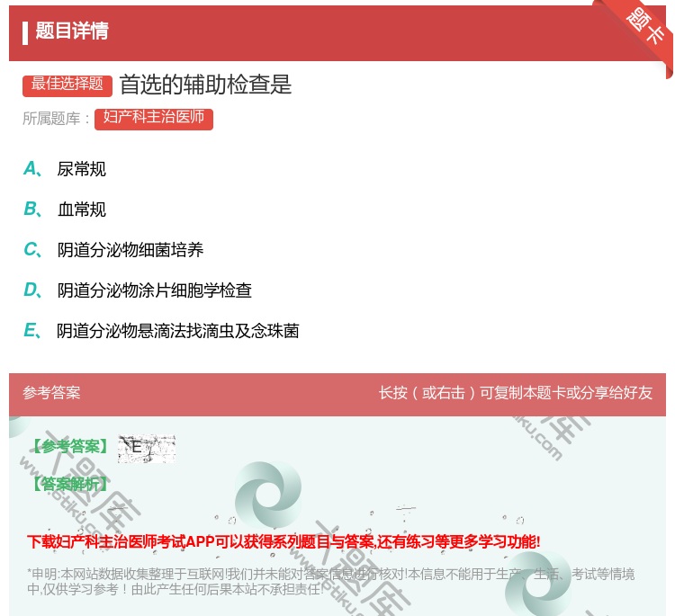Click the 长按（或右击）可复制本题卡 hint text
The width and height of the screenshot is (675, 616).
[516, 393]
